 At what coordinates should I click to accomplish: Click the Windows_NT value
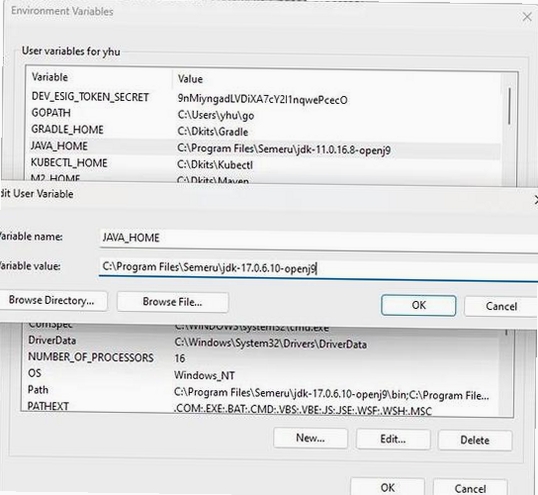(204, 375)
